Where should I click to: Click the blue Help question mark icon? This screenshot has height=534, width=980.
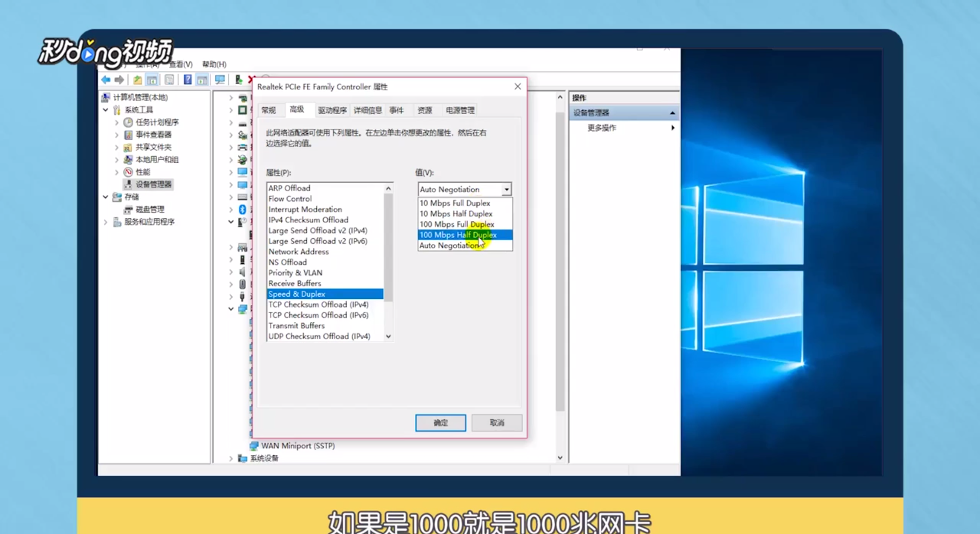tap(188, 80)
